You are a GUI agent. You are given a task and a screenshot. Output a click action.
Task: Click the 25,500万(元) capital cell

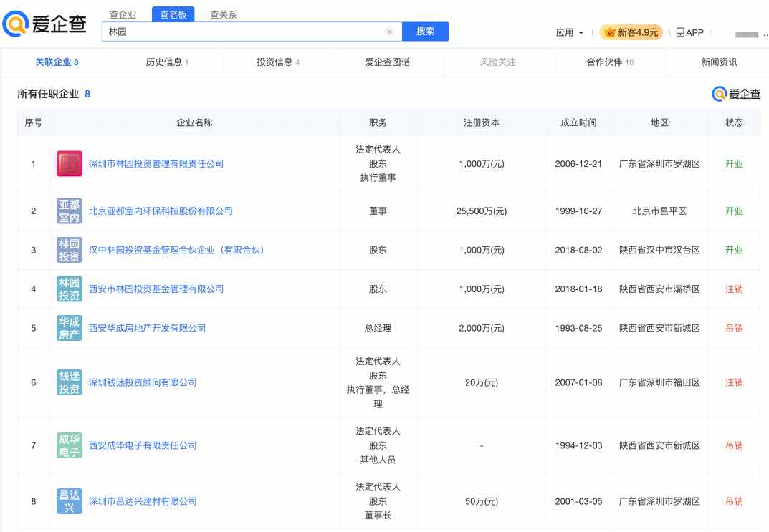point(481,211)
